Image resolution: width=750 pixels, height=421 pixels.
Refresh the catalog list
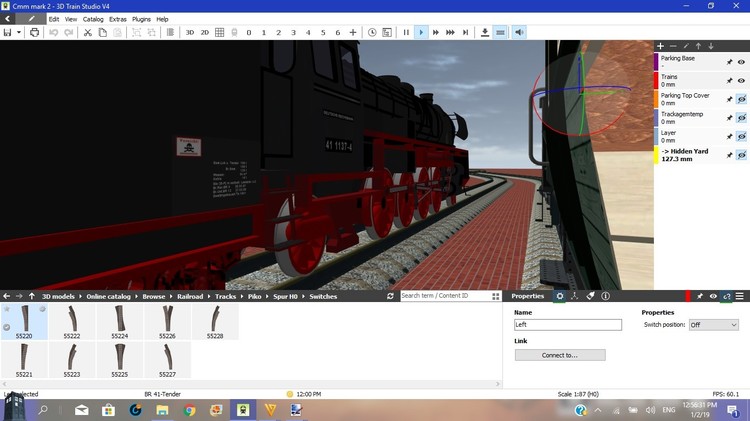390,296
